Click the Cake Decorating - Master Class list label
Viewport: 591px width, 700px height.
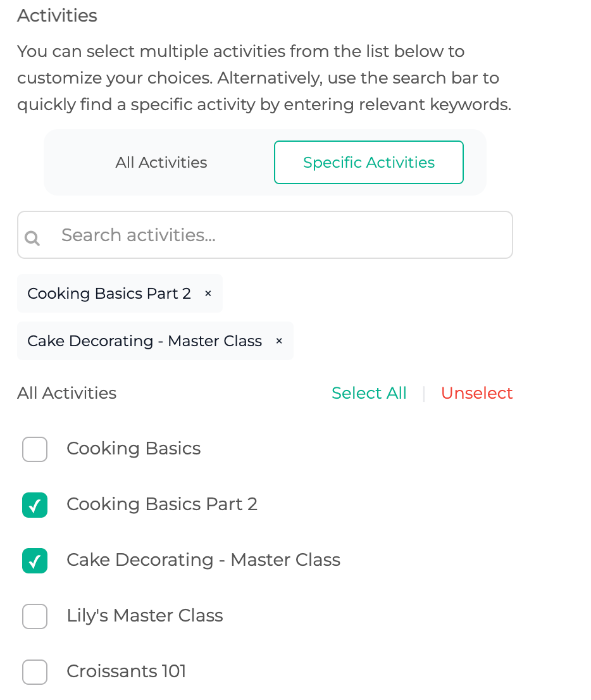[203, 560]
